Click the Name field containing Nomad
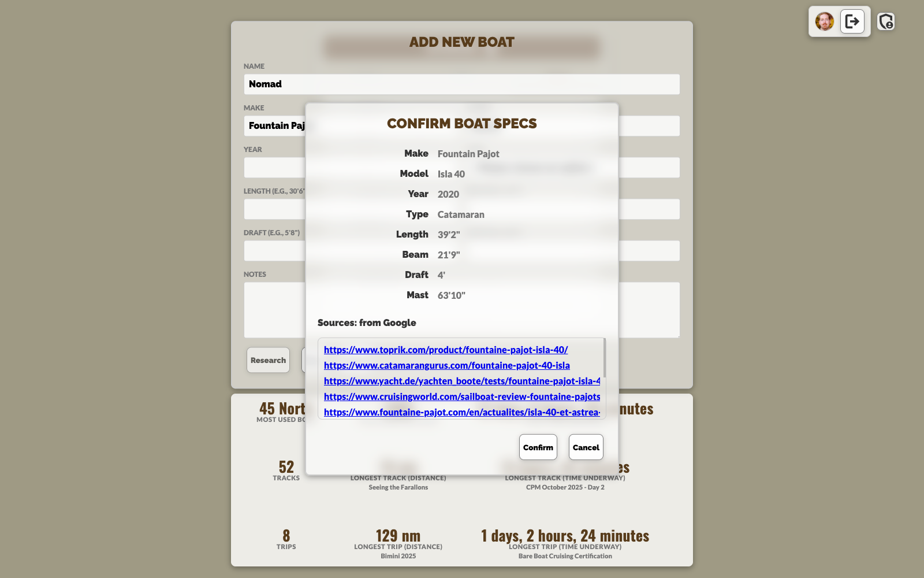This screenshot has width=924, height=578. (461, 84)
